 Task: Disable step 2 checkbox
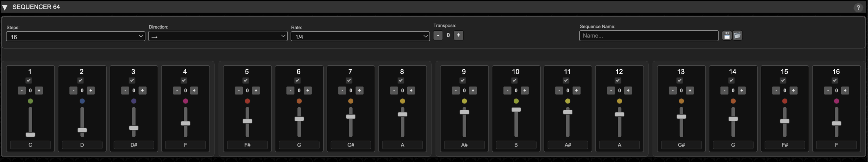(x=80, y=80)
